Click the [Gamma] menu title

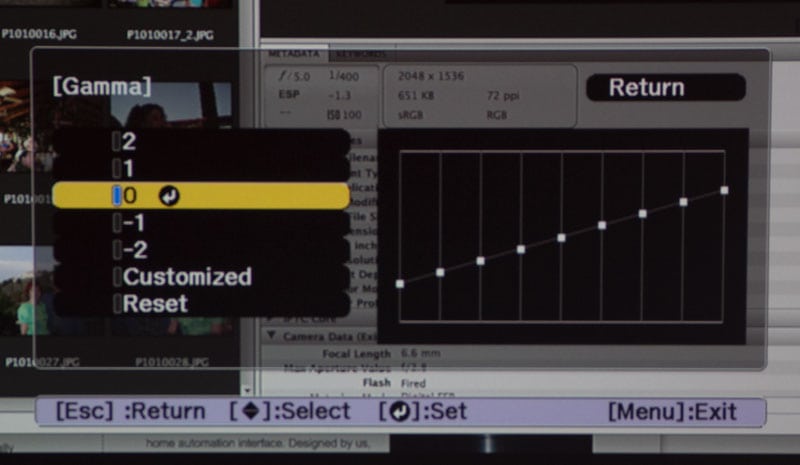coord(102,86)
